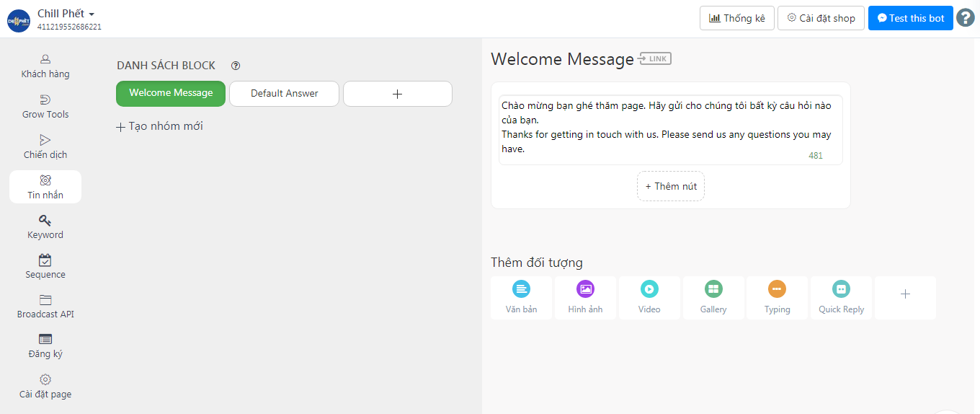Add a Video object
Viewport: 980px width, 414px height.
(x=649, y=298)
